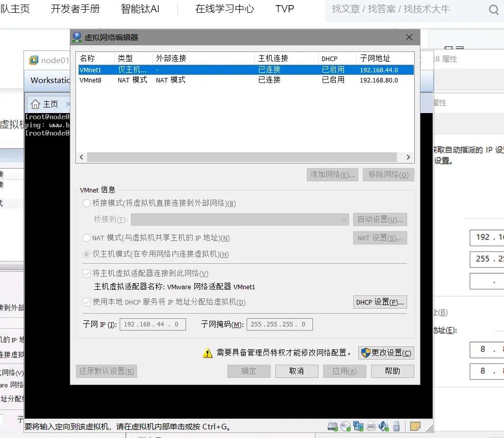Click the 外部连接 column header
Viewport: 504px width, 438px height.
pyautogui.click(x=203, y=58)
